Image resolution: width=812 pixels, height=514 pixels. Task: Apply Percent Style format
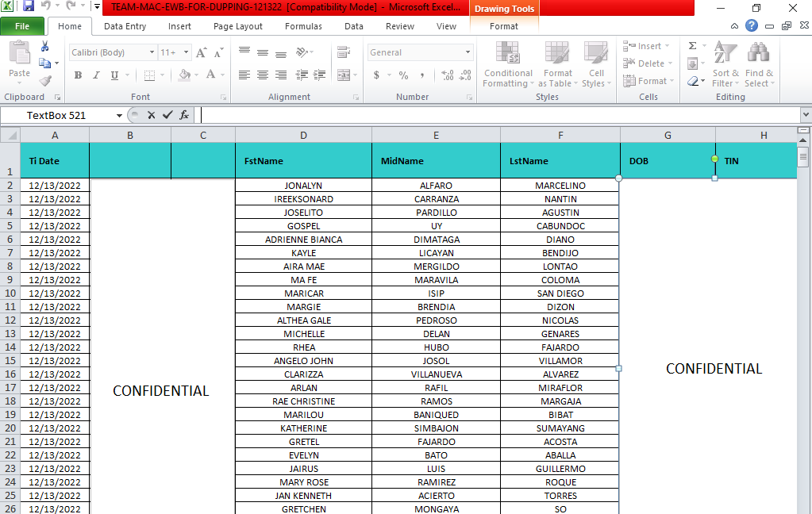pos(403,75)
